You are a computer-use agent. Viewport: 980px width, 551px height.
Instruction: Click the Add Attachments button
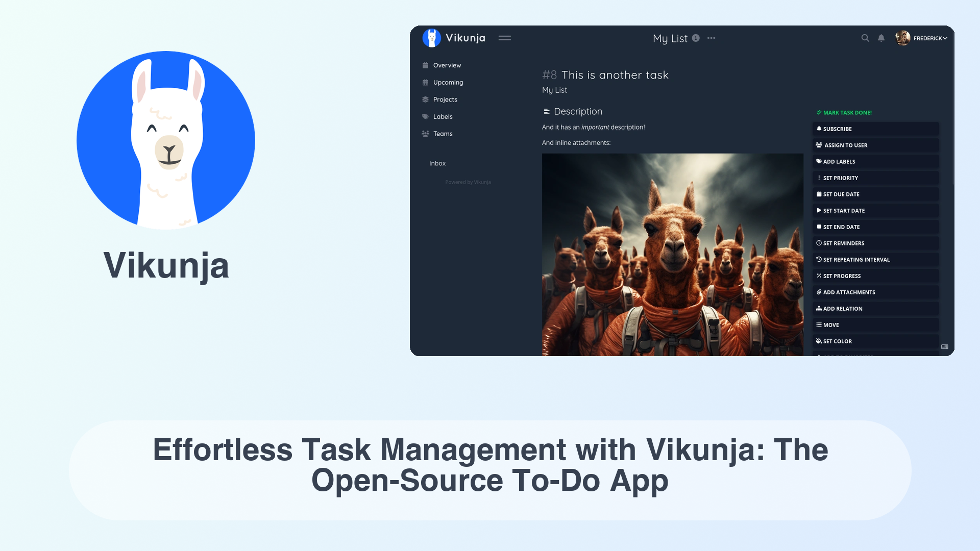(x=874, y=292)
